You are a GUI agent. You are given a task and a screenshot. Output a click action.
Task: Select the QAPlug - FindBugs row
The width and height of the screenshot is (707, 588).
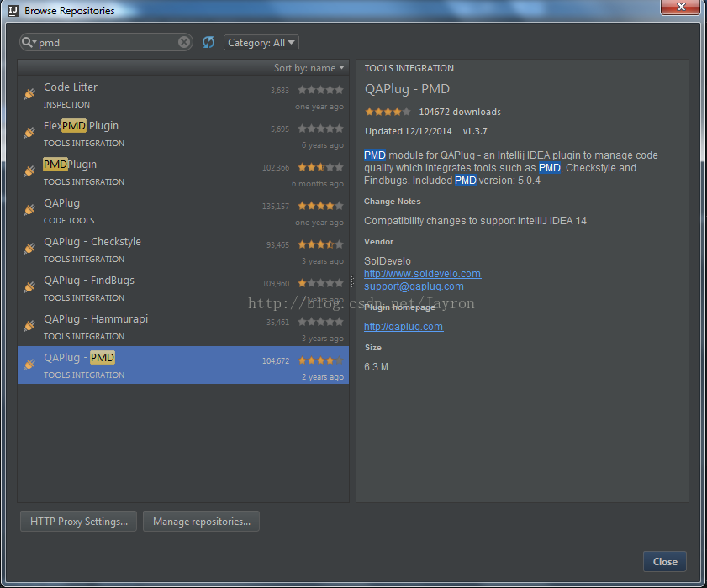183,288
